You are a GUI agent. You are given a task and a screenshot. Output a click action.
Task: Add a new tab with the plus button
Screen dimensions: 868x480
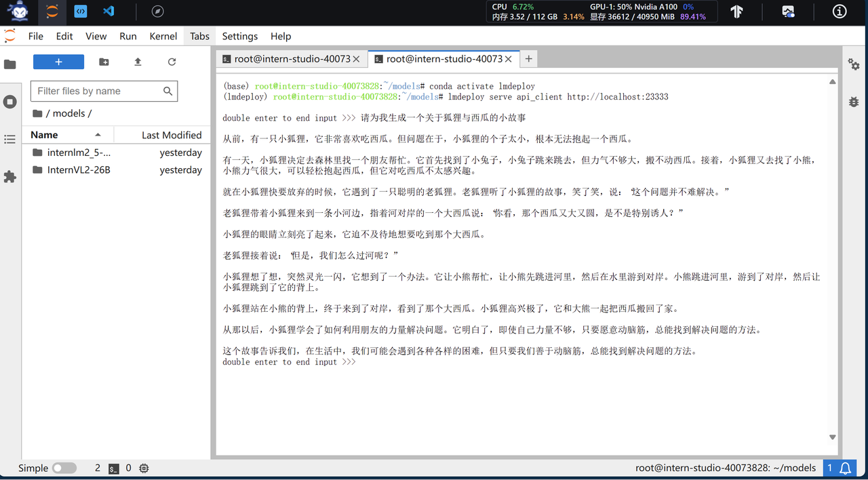pyautogui.click(x=528, y=59)
